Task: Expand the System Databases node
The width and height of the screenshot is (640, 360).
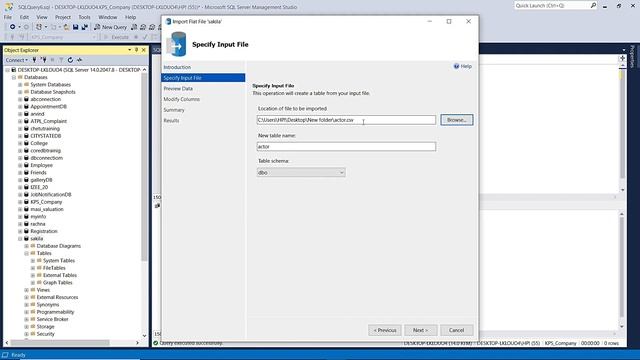Action: (20, 84)
